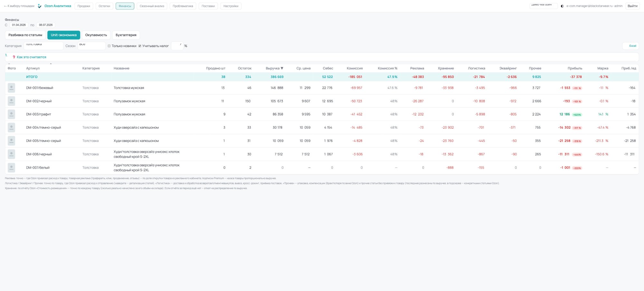This screenshot has height=291, width=644.
Task: Open the Категория dropdown
Action: (x=43, y=46)
